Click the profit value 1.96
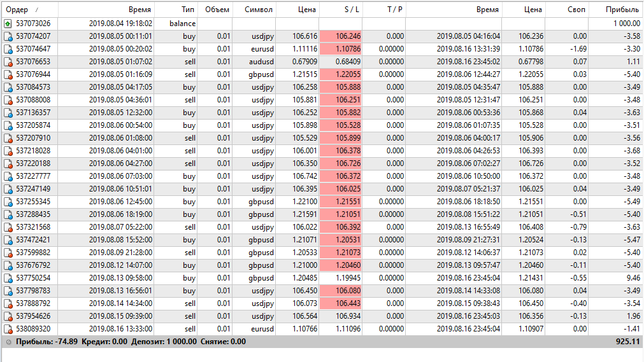Viewport: 644px width, 362px height. (x=633, y=316)
